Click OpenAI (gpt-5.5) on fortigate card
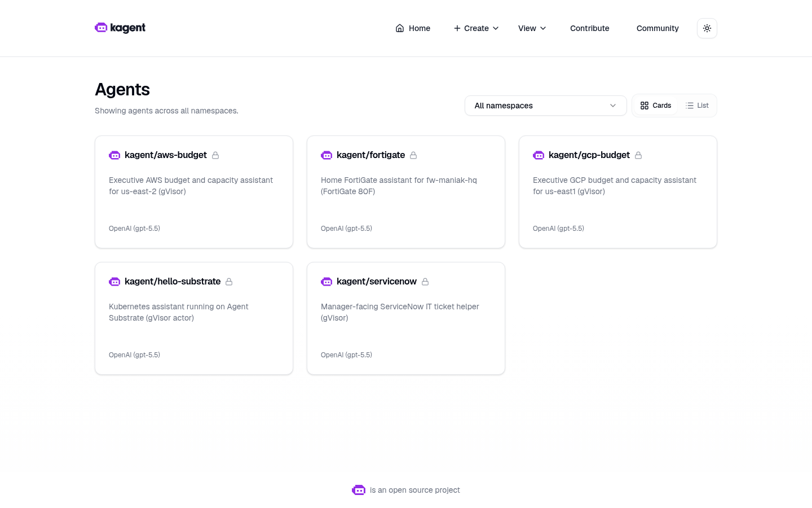 pyautogui.click(x=346, y=229)
